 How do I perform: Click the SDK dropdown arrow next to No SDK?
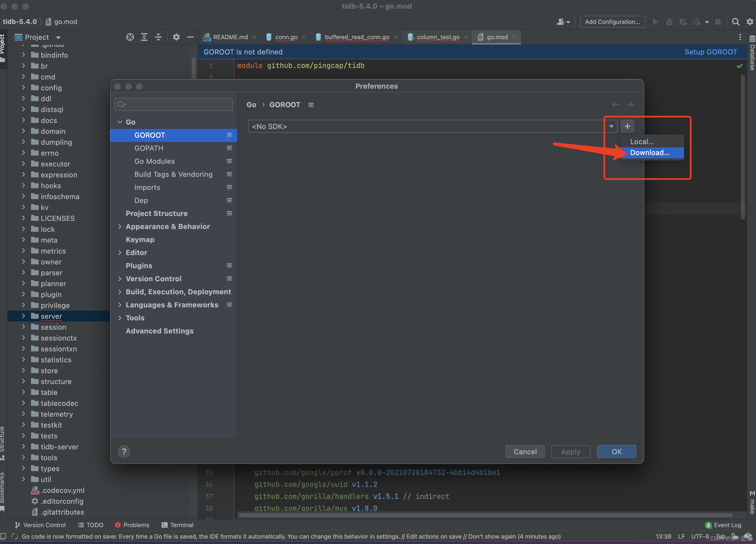tap(611, 126)
